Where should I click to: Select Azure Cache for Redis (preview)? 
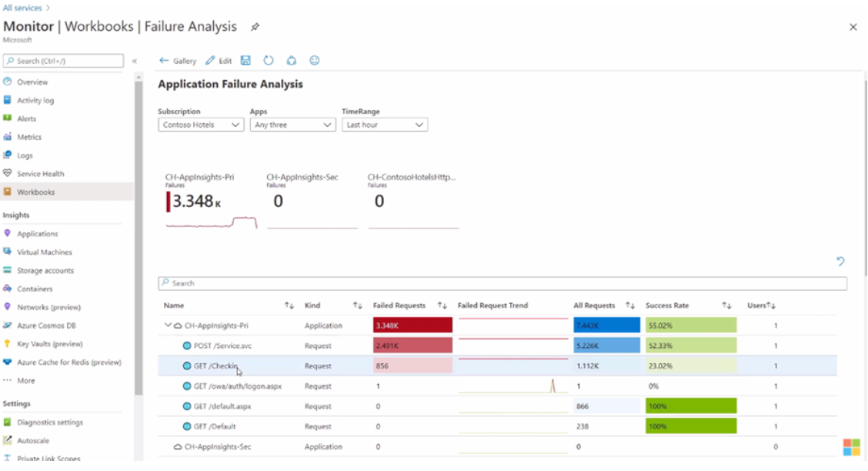[68, 362]
